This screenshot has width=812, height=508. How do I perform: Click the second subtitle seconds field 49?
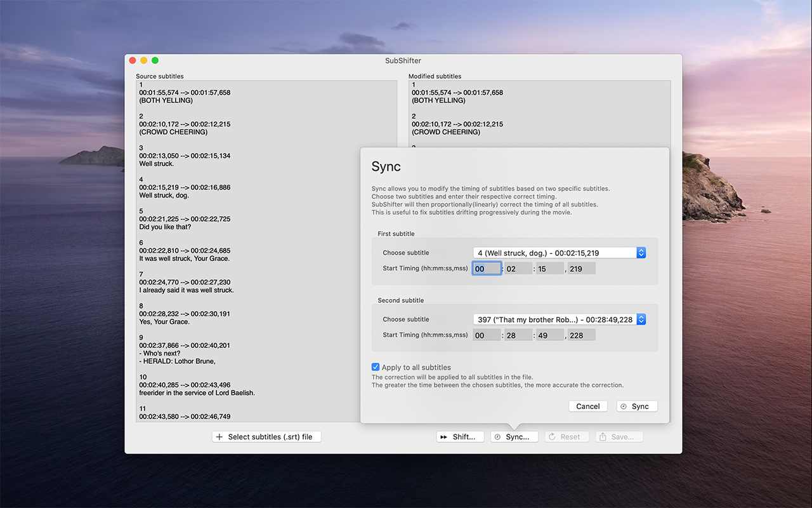[550, 335]
